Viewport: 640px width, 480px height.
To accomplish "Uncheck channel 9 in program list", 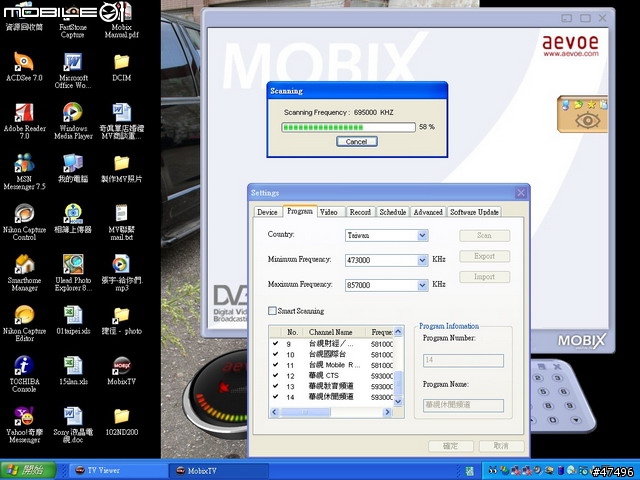I will [276, 344].
